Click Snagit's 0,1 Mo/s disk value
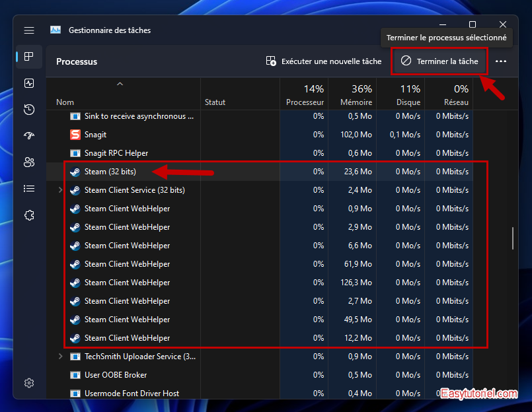 405,135
